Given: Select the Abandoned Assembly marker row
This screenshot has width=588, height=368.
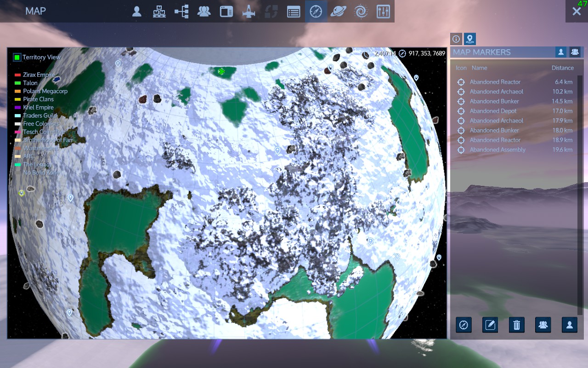Looking at the screenshot, I should click(x=514, y=149).
